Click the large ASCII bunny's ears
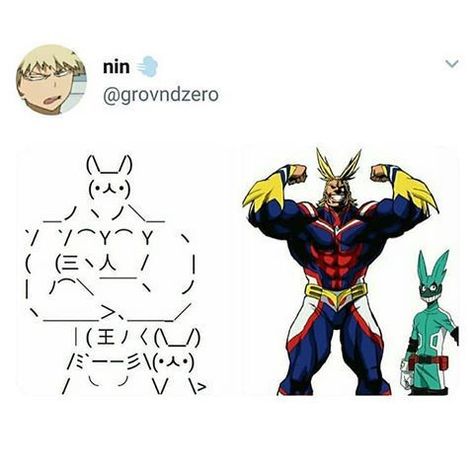Viewport: 474px width, 474px height. click(x=110, y=165)
